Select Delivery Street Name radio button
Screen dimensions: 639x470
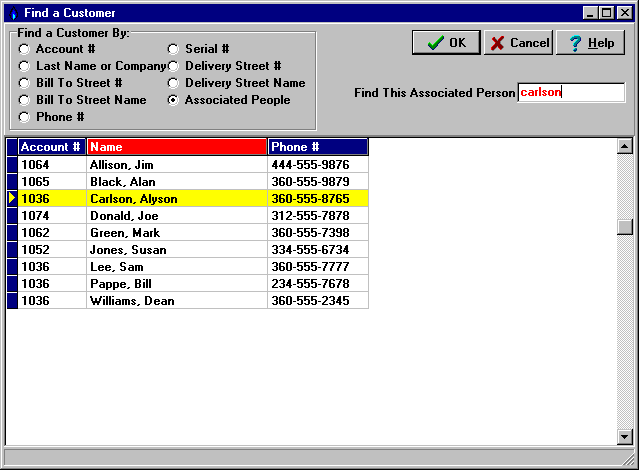[173, 83]
